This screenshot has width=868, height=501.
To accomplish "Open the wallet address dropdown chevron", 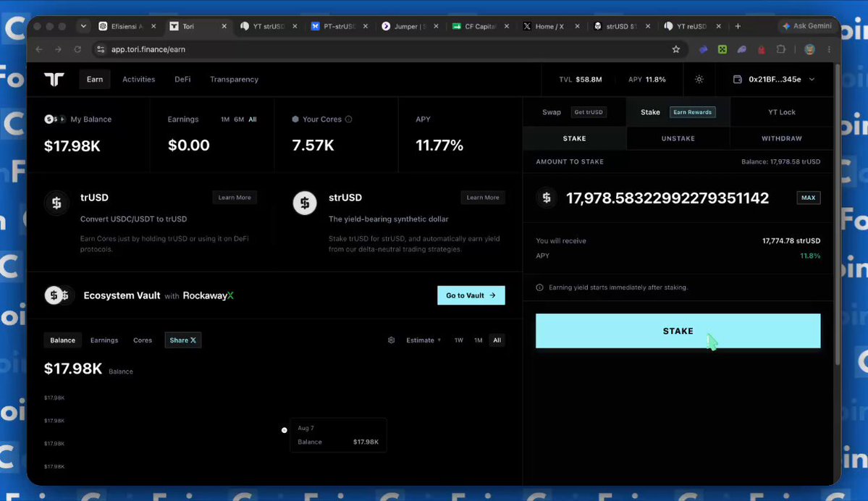I will pyautogui.click(x=812, y=79).
